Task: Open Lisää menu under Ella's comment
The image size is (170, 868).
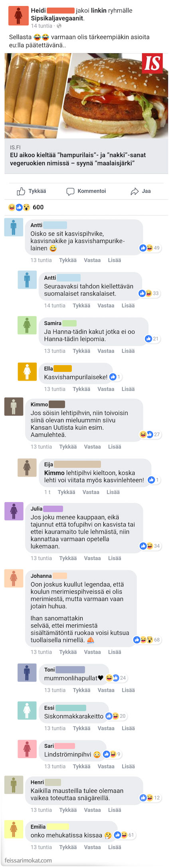Action: (x=128, y=389)
